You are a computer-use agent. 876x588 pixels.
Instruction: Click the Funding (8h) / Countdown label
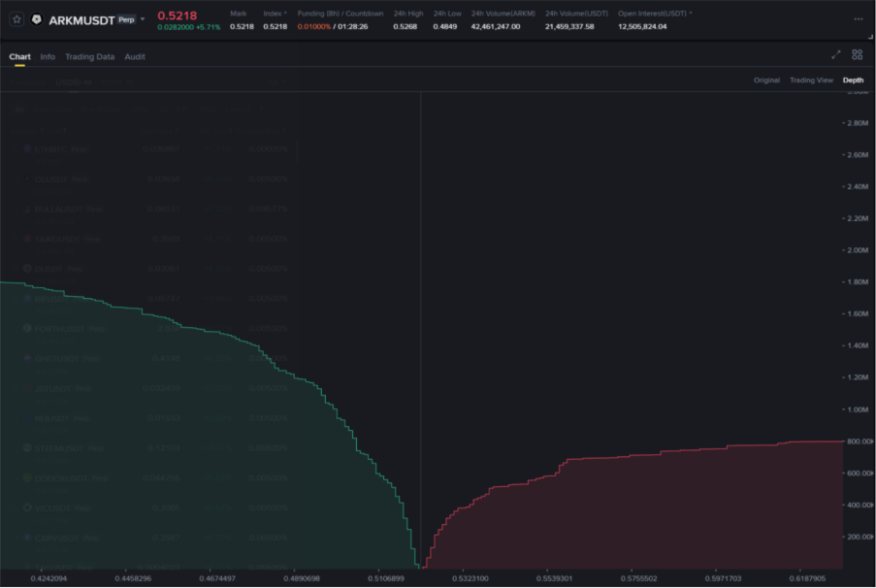point(340,14)
